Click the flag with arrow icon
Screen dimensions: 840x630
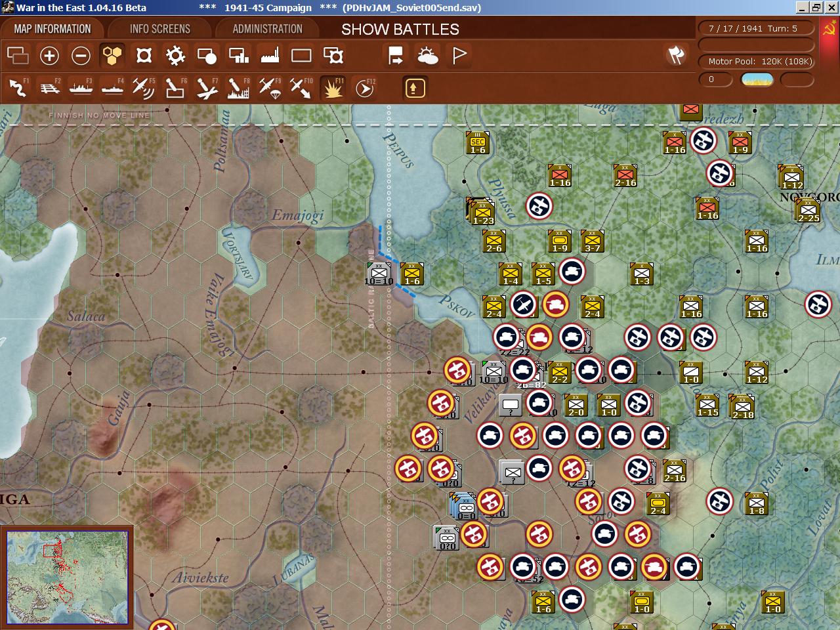[x=396, y=56]
